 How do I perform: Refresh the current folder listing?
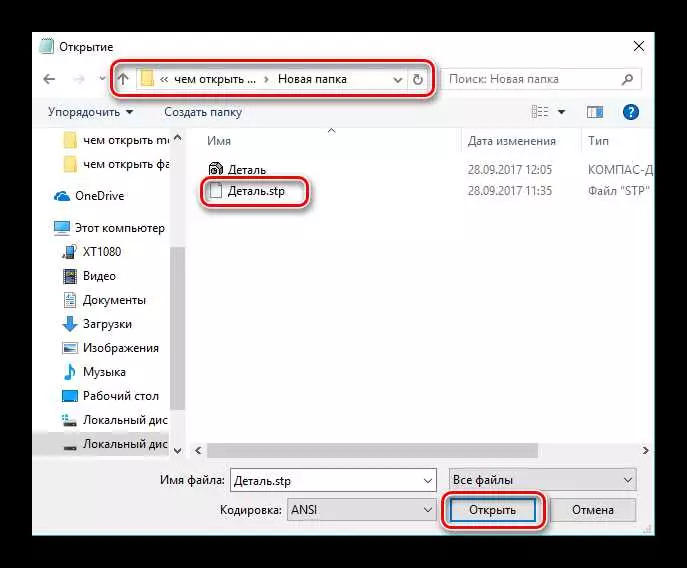[418, 79]
